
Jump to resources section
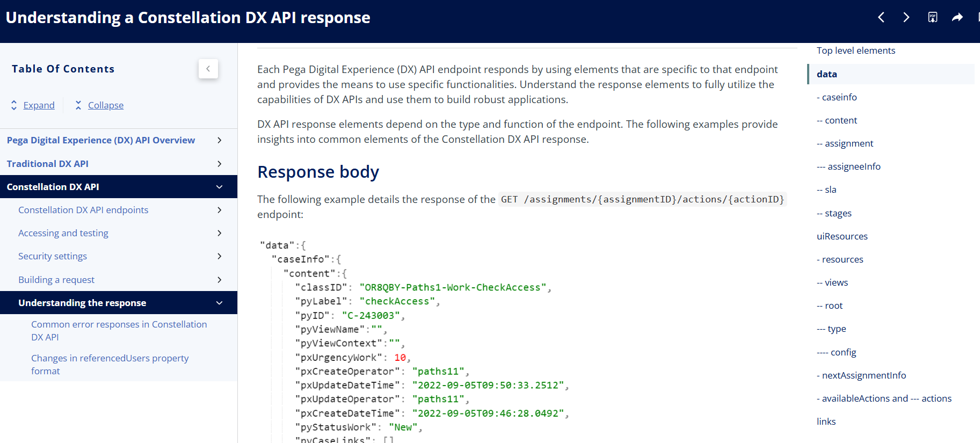840,259
